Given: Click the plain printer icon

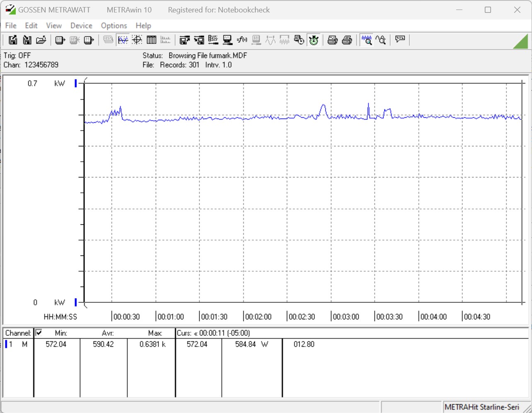Looking at the screenshot, I should pyautogui.click(x=347, y=40).
